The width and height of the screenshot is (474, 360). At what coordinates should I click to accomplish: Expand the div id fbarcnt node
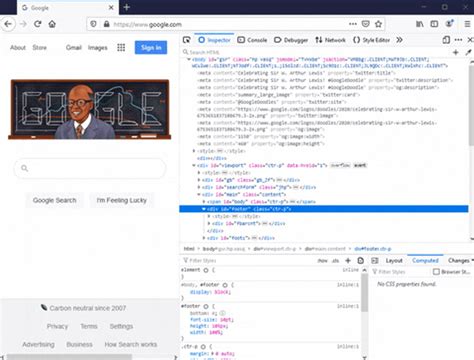pos(209,223)
